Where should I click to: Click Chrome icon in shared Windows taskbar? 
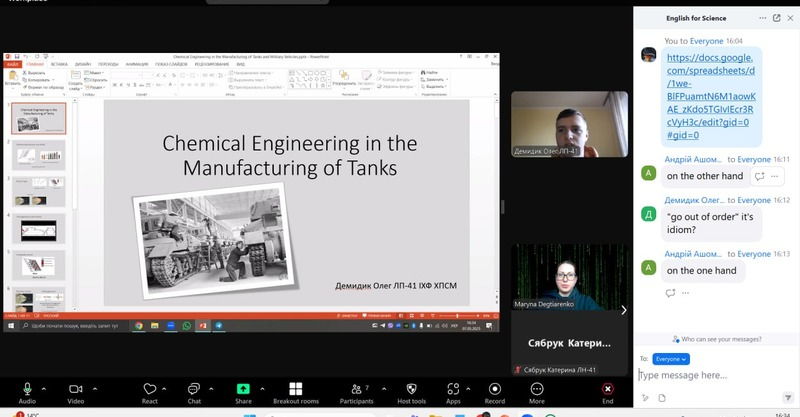point(138,326)
